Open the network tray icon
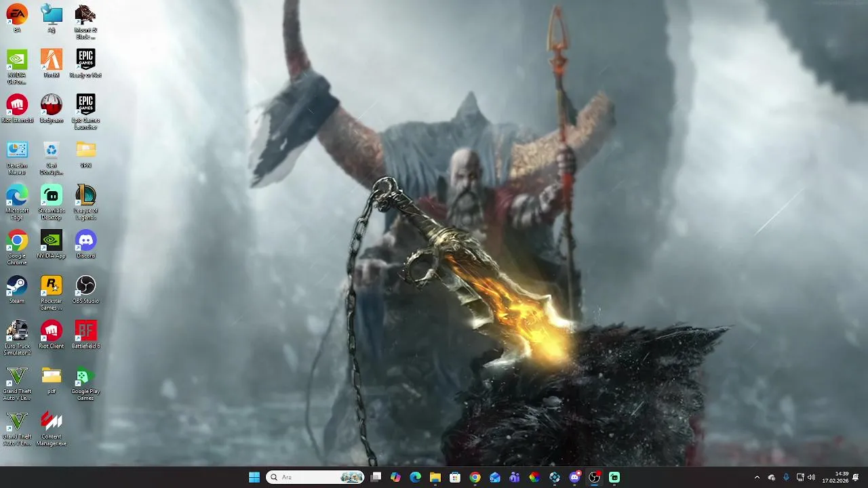 pyautogui.click(x=800, y=477)
